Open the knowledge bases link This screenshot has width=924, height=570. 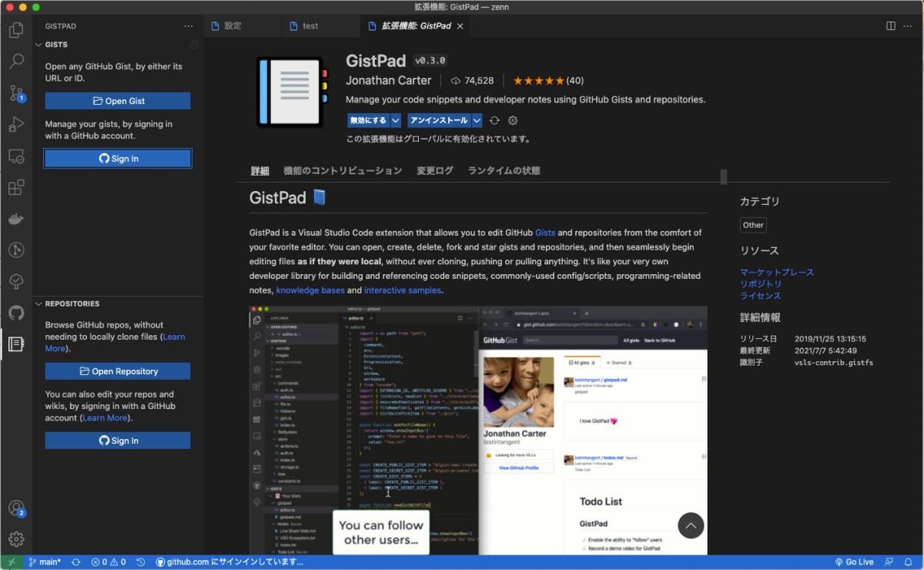[x=310, y=290]
